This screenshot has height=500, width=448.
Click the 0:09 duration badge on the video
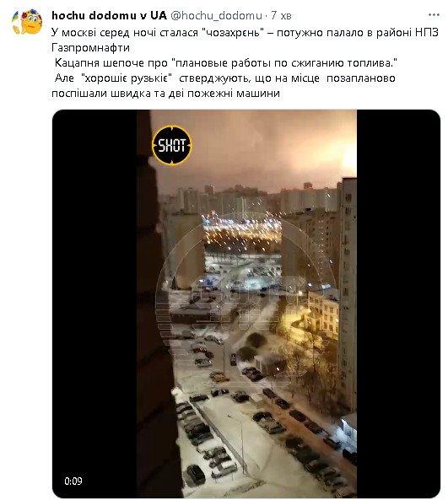[x=73, y=481]
